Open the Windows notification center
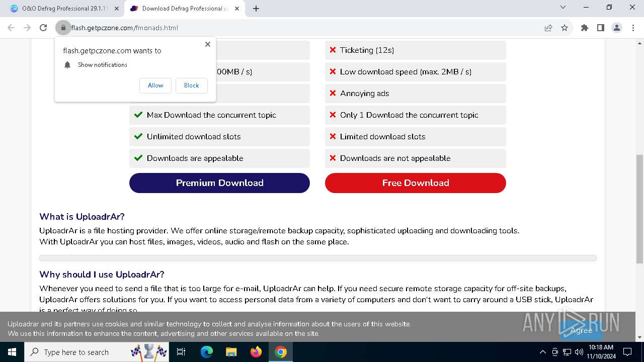Screen dimensions: 644x362 pos(627,352)
